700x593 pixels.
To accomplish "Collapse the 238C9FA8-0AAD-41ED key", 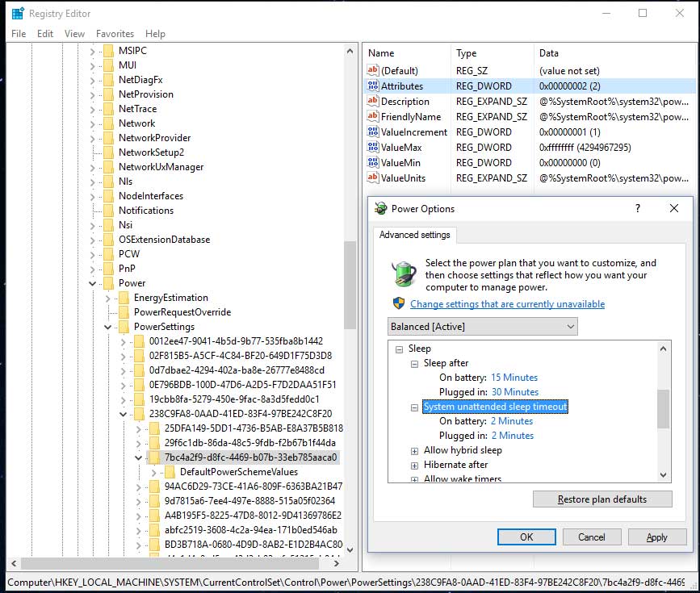I will click(x=123, y=414).
